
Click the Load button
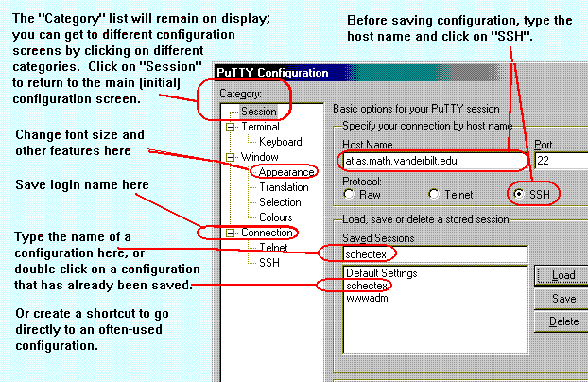pyautogui.click(x=562, y=276)
